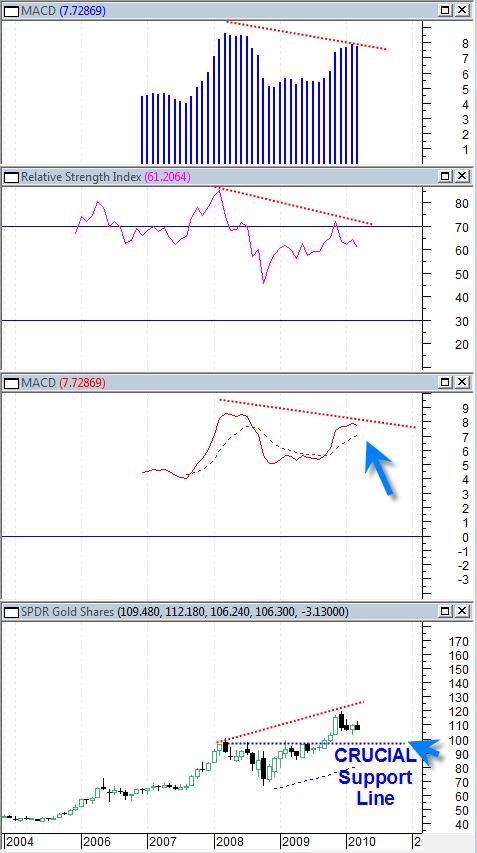Click the blue arrow pointing at MACD line

(380, 467)
